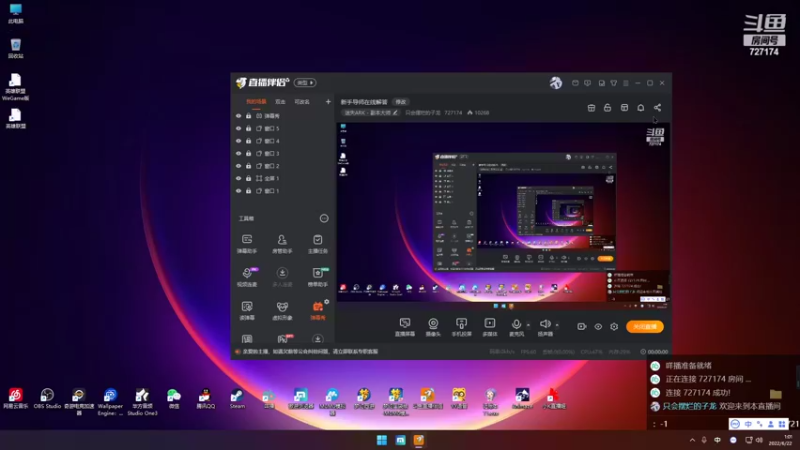Add a 手机投屏 phone cast source

461,327
